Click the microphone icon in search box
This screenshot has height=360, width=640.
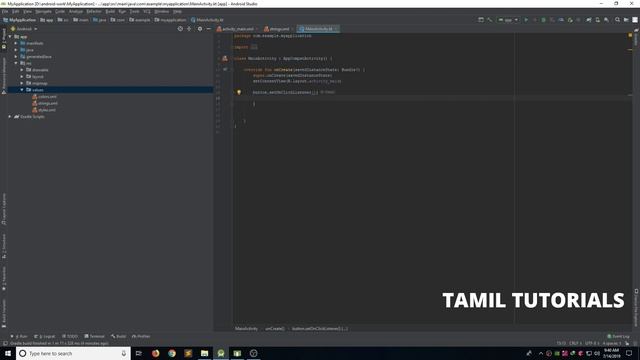click(x=124, y=353)
